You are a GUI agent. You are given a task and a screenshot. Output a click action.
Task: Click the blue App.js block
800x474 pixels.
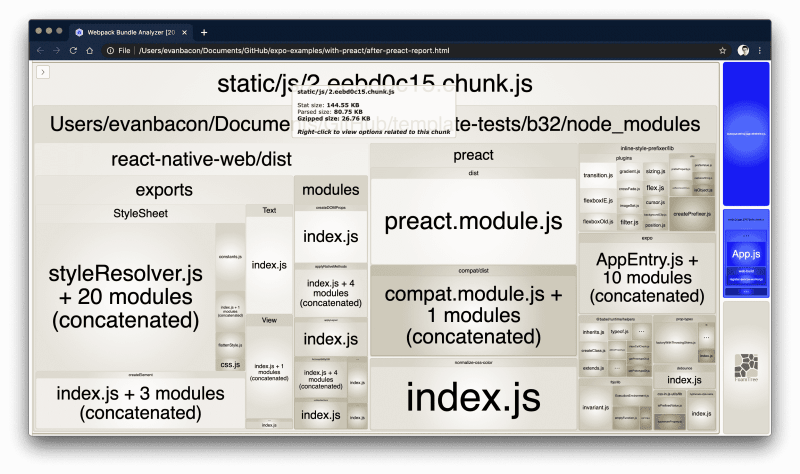745,254
